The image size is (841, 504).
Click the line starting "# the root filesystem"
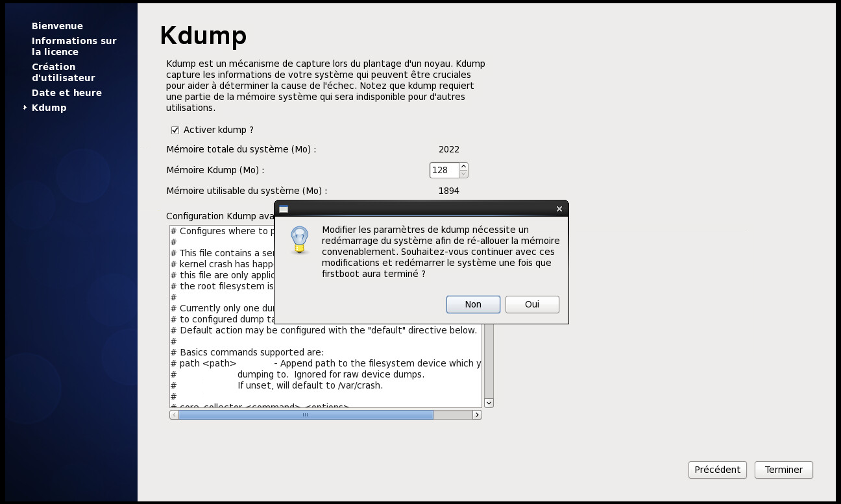223,286
